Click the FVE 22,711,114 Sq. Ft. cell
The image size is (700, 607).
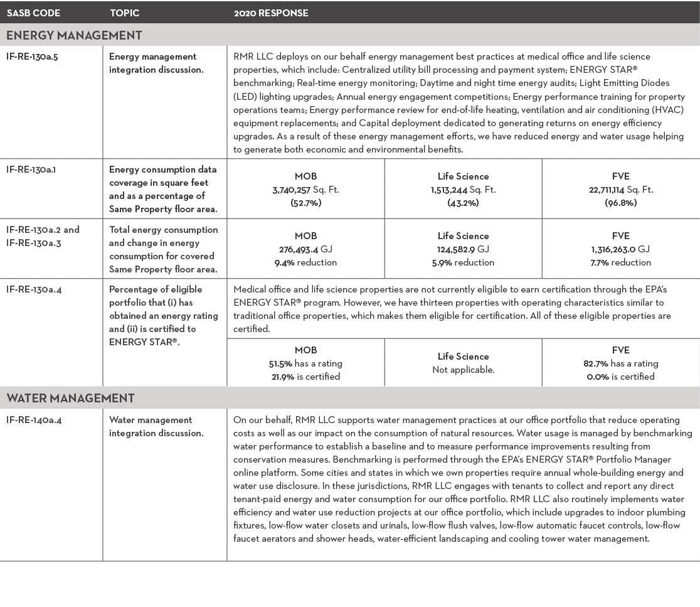pos(620,188)
